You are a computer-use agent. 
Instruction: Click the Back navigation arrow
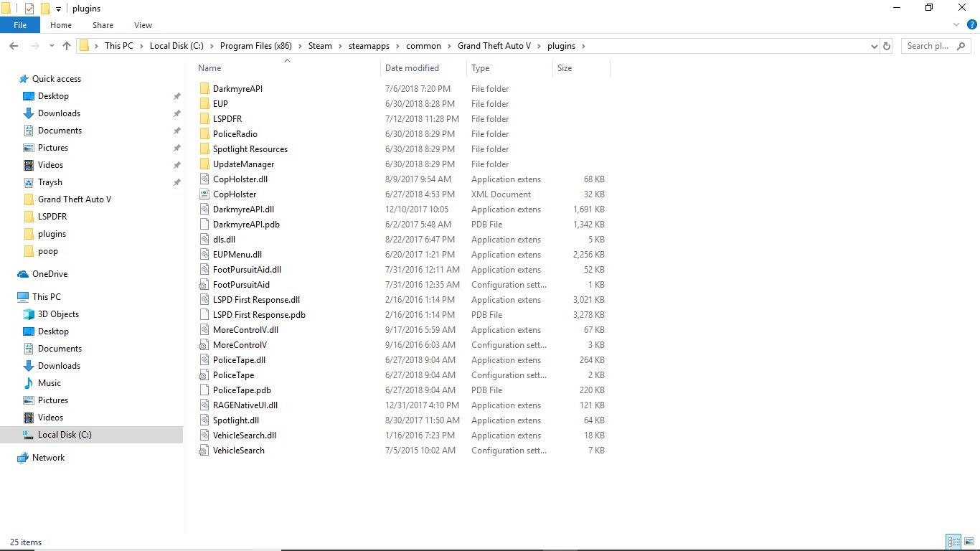[x=13, y=46]
